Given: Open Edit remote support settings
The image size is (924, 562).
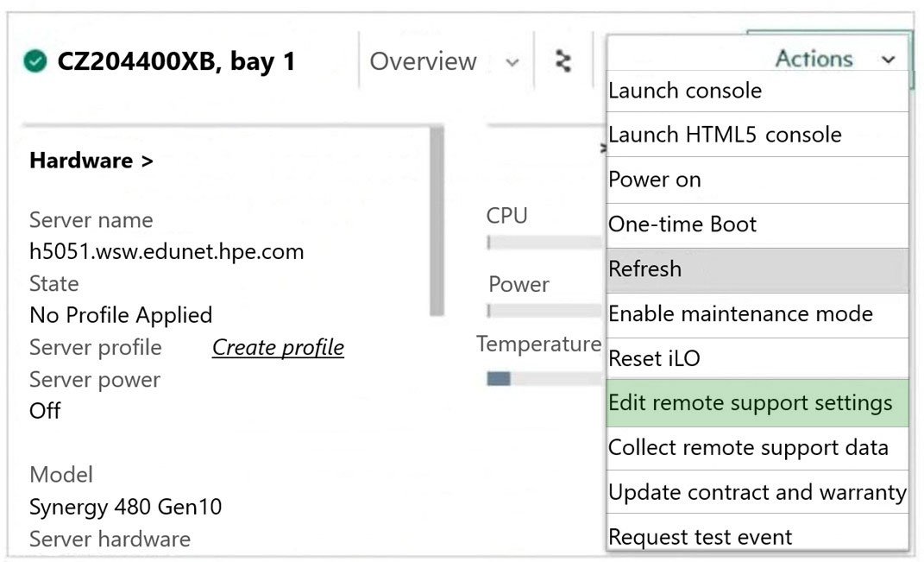Looking at the screenshot, I should tap(757, 403).
